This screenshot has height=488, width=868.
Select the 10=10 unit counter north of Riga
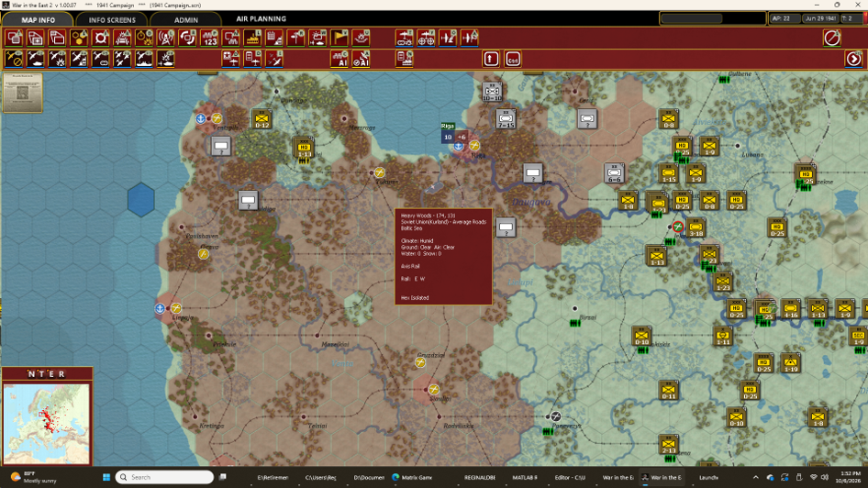(x=492, y=92)
